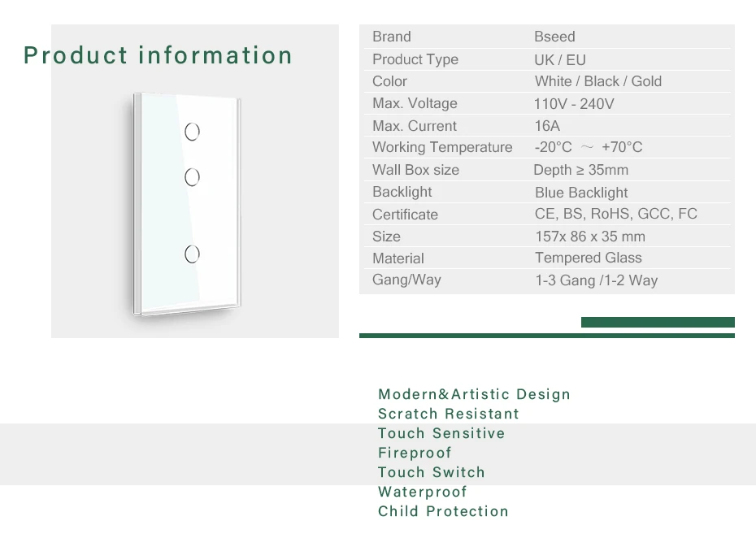This screenshot has height=560, width=756.
Task: Click the Working Temperature label
Action: (442, 147)
